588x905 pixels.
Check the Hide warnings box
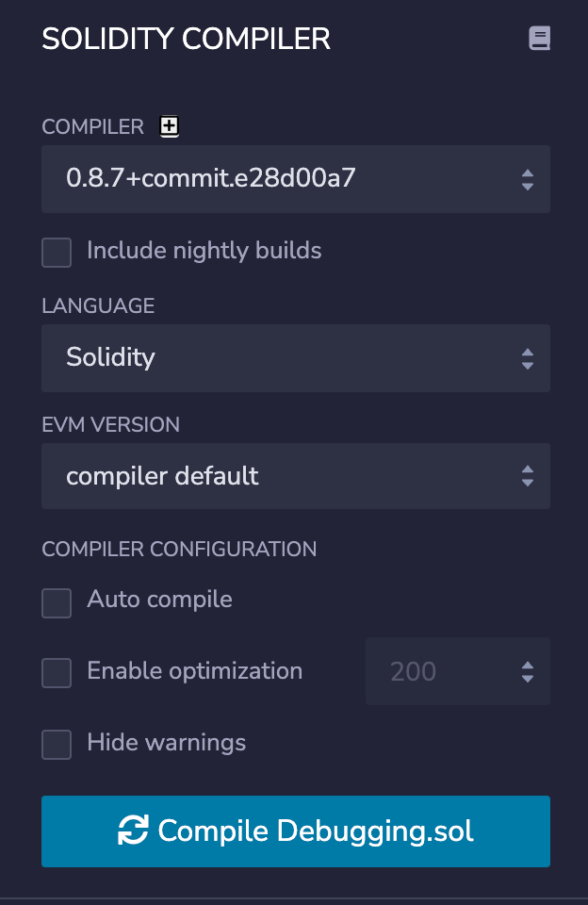coord(56,744)
